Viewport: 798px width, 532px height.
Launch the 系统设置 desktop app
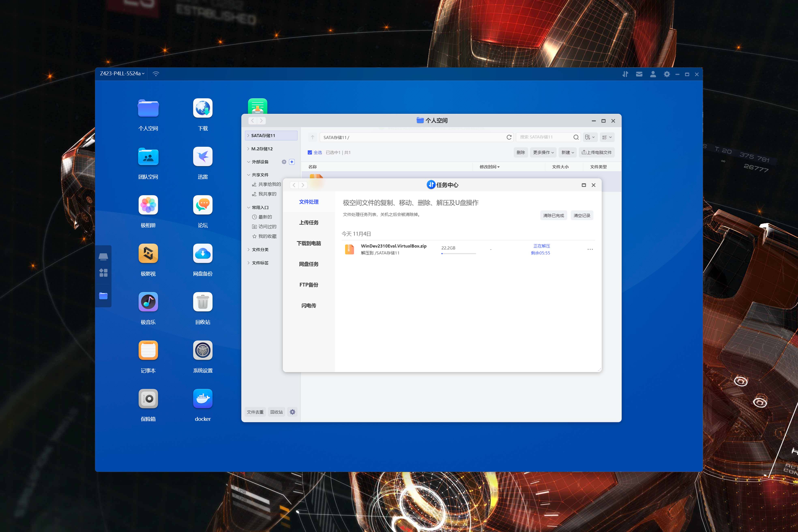203,351
